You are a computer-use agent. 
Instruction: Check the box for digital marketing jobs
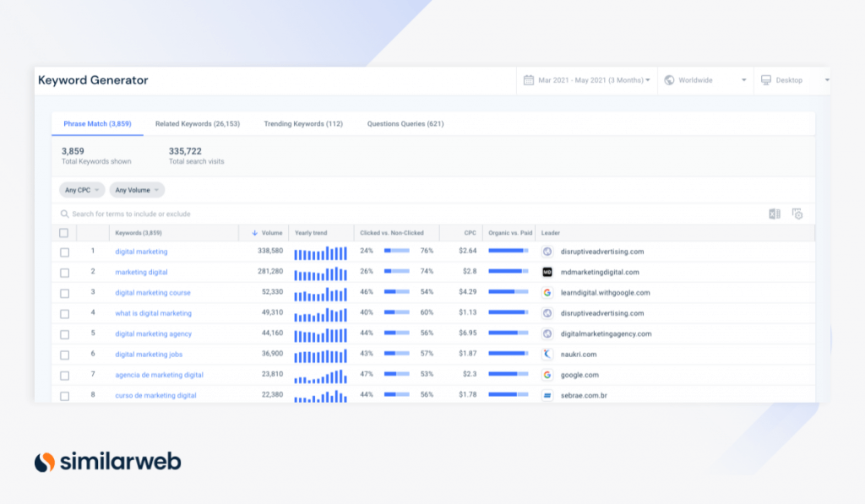click(x=64, y=355)
